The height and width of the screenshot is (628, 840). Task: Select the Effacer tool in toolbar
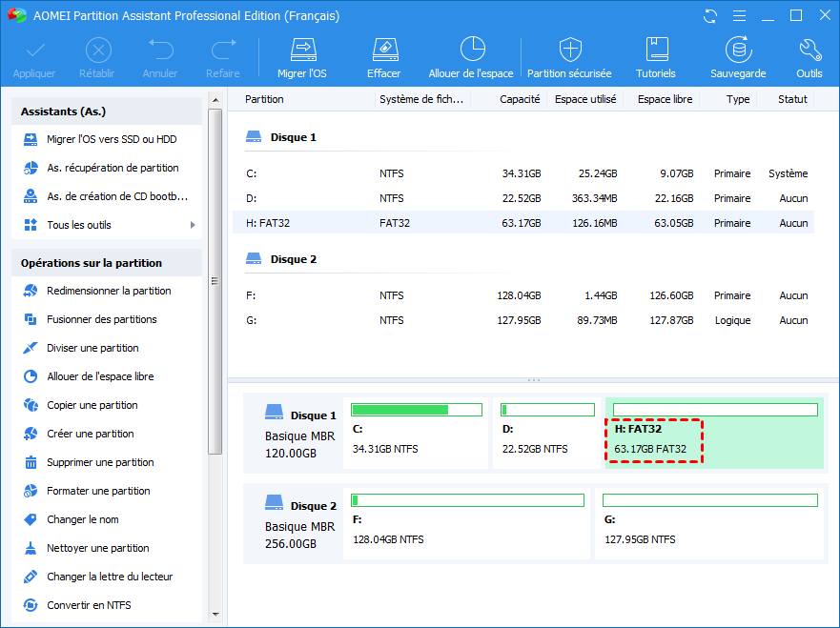click(x=383, y=51)
